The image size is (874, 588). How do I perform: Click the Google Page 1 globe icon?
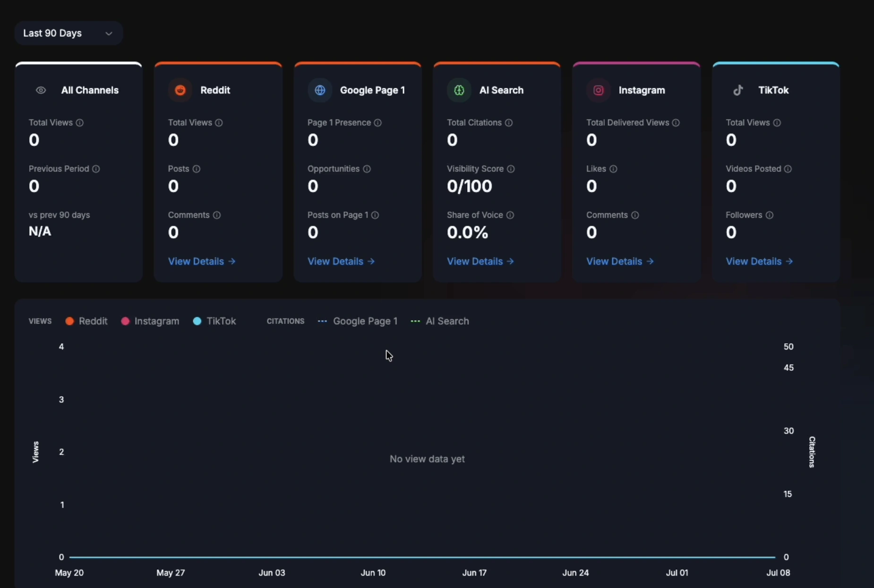click(x=320, y=90)
